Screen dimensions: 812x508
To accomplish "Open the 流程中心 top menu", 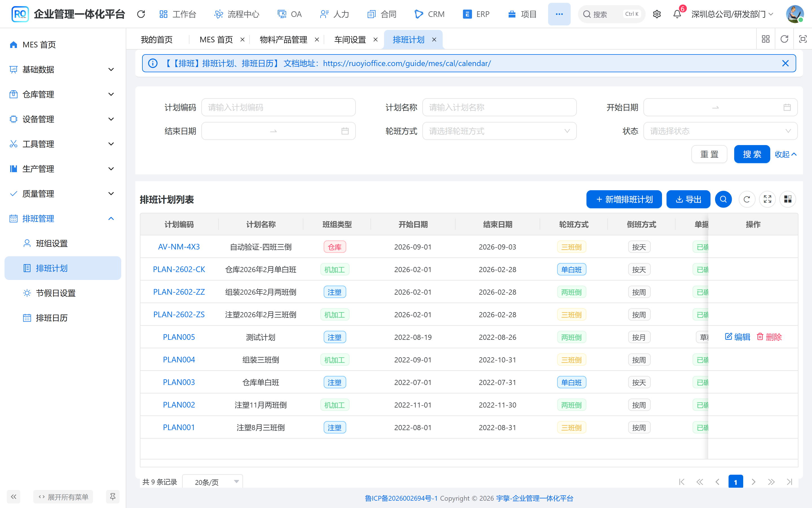I will tap(237, 14).
